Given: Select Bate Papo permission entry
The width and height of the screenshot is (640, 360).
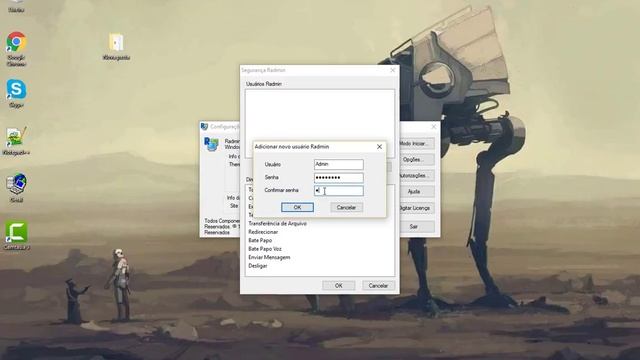Looking at the screenshot, I should [260, 240].
